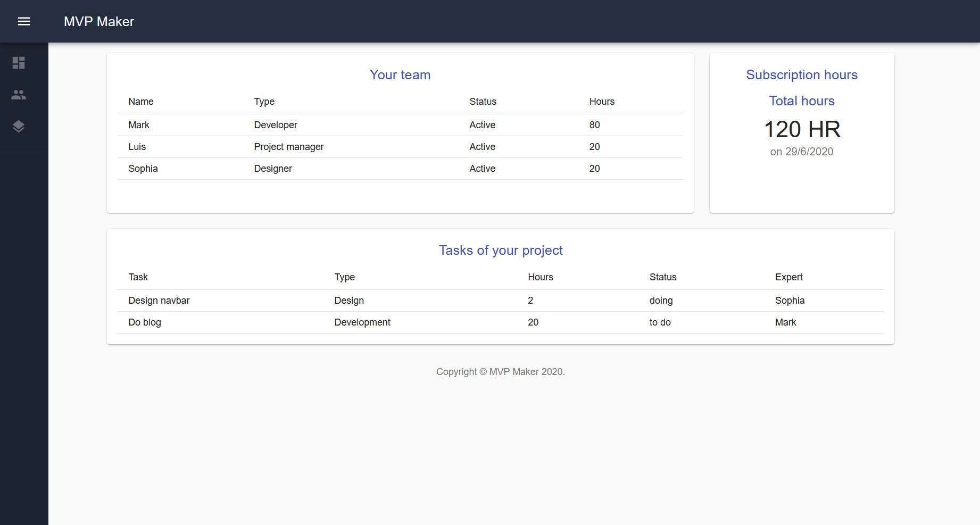
Task: Click the team table 'Name' header
Action: click(141, 102)
